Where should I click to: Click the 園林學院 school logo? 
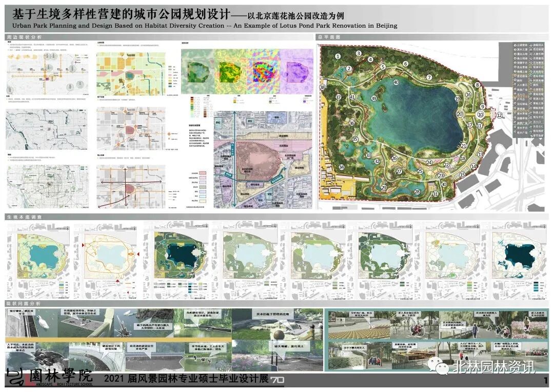[50, 378]
